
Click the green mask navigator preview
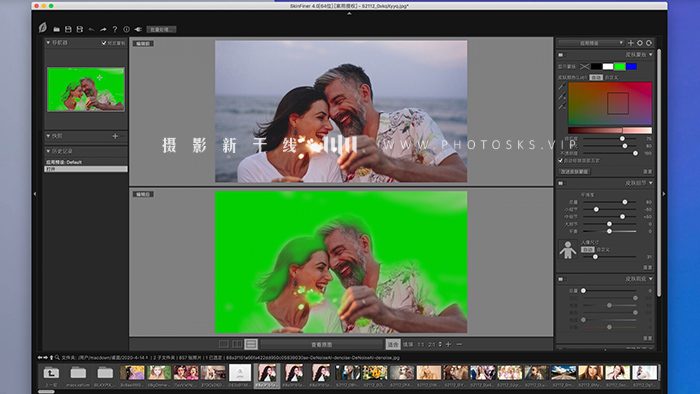point(86,89)
